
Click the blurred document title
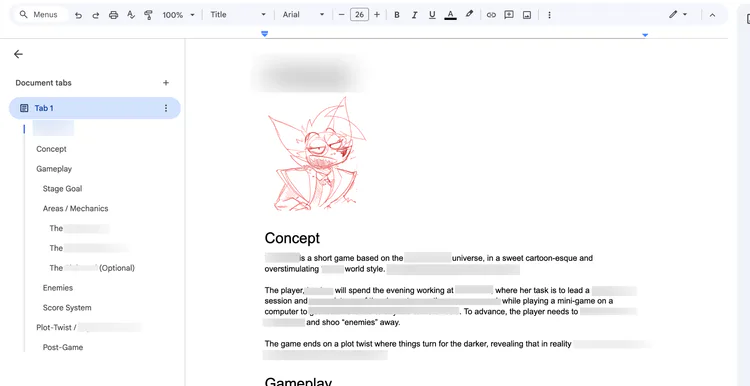pos(309,74)
